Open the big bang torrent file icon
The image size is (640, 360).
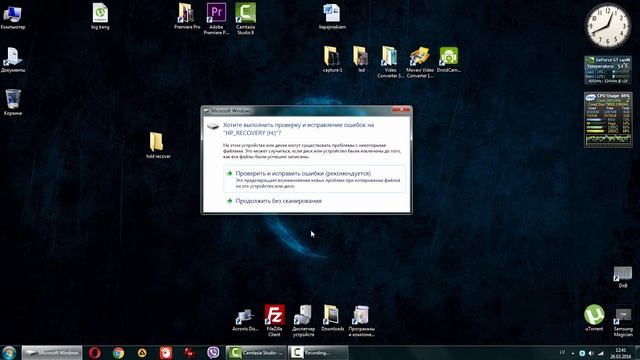100,16
